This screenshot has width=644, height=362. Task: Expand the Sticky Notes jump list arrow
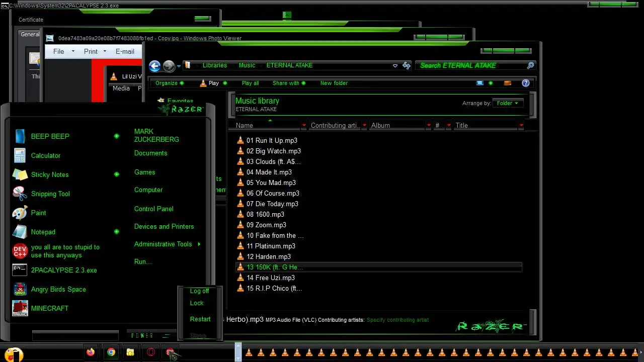click(x=117, y=174)
